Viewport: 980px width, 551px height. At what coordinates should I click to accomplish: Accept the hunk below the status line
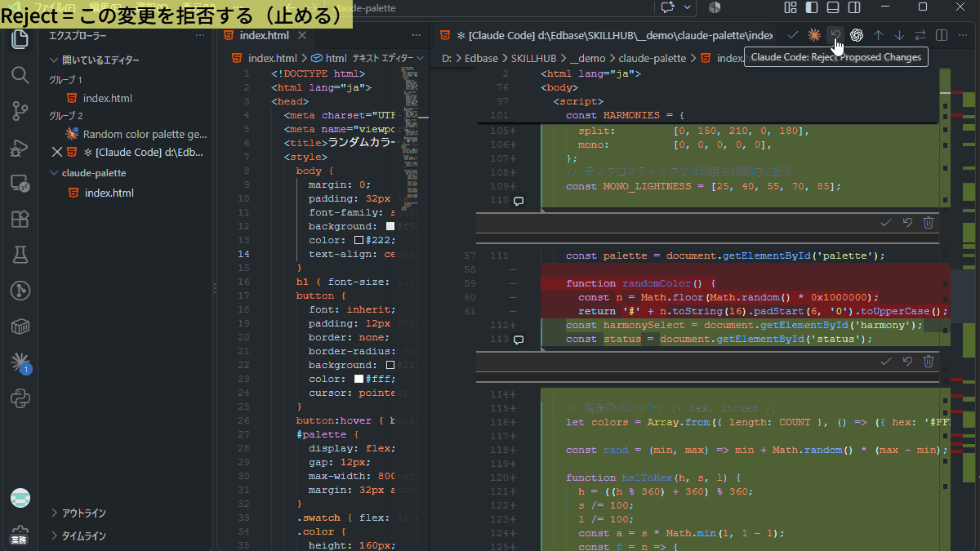click(x=886, y=362)
